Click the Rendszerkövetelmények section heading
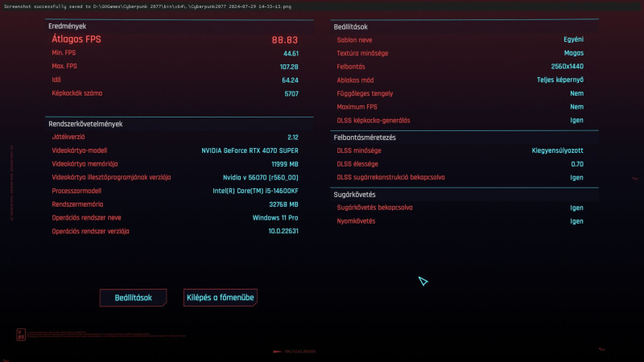 (x=85, y=124)
